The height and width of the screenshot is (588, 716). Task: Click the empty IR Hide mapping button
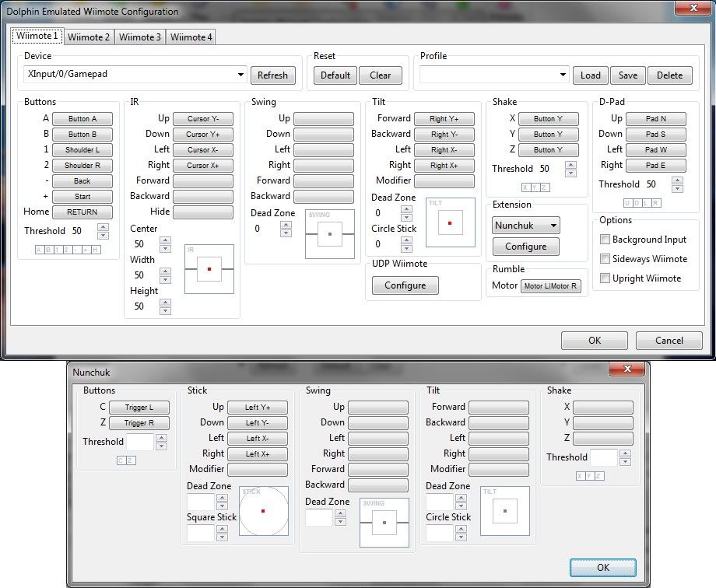(203, 212)
